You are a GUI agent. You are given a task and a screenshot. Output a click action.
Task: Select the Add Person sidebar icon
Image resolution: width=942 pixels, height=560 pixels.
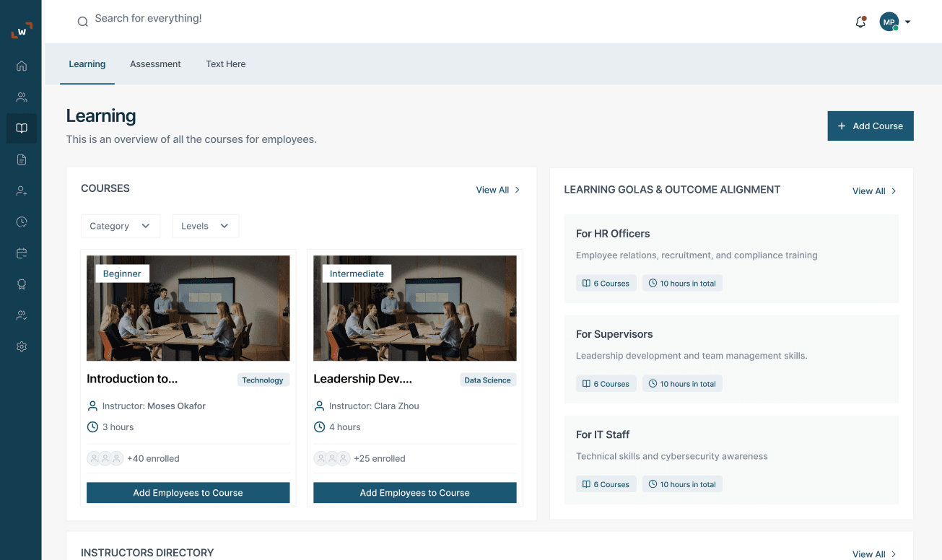pos(21,191)
